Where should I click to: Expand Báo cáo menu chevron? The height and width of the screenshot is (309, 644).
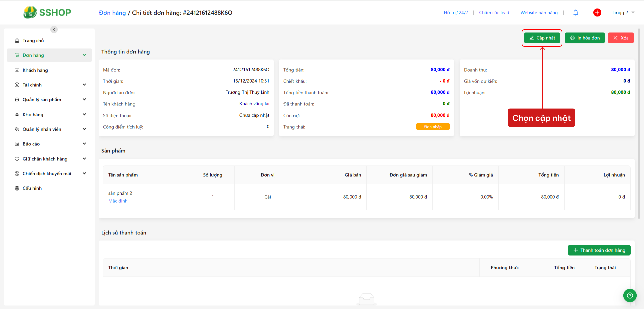click(84, 144)
